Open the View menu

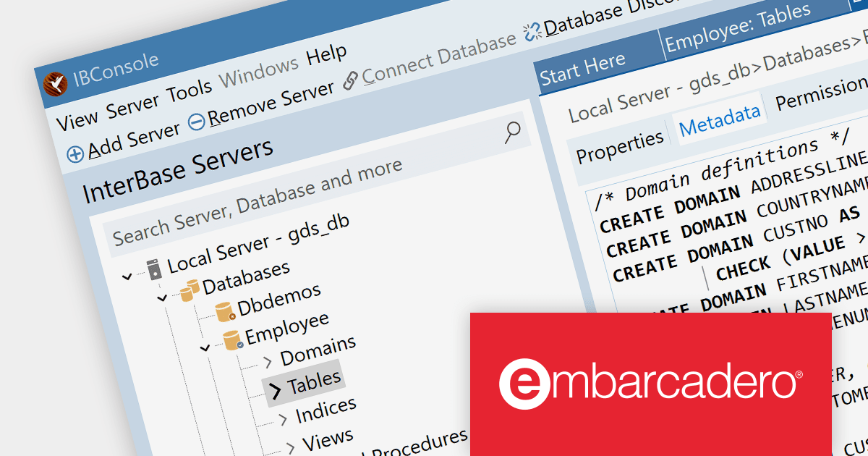coord(77,121)
